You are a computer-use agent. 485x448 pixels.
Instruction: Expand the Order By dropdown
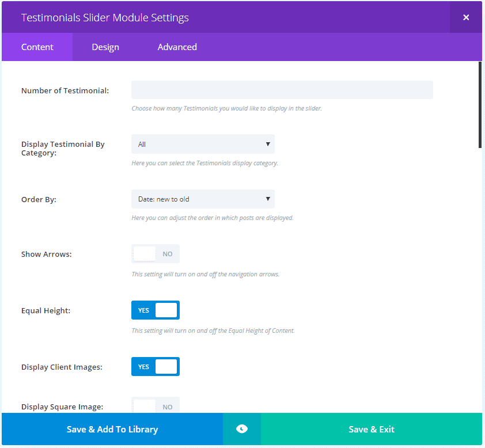(x=203, y=199)
